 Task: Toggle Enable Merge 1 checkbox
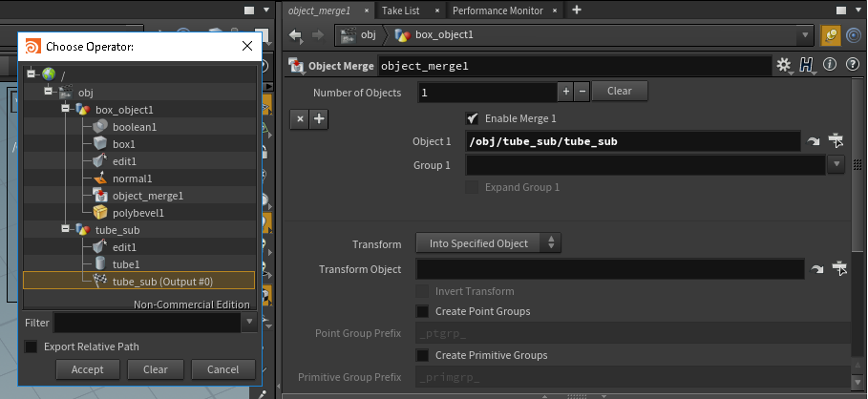pyautogui.click(x=472, y=118)
